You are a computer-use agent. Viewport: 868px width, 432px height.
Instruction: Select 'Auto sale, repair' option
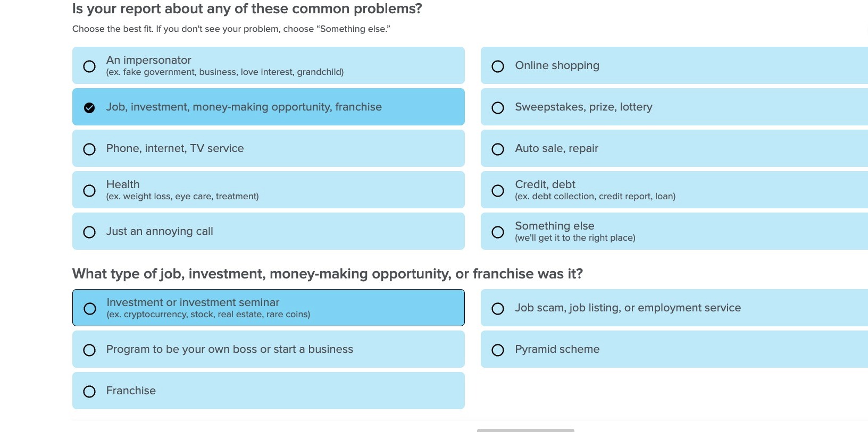498,149
